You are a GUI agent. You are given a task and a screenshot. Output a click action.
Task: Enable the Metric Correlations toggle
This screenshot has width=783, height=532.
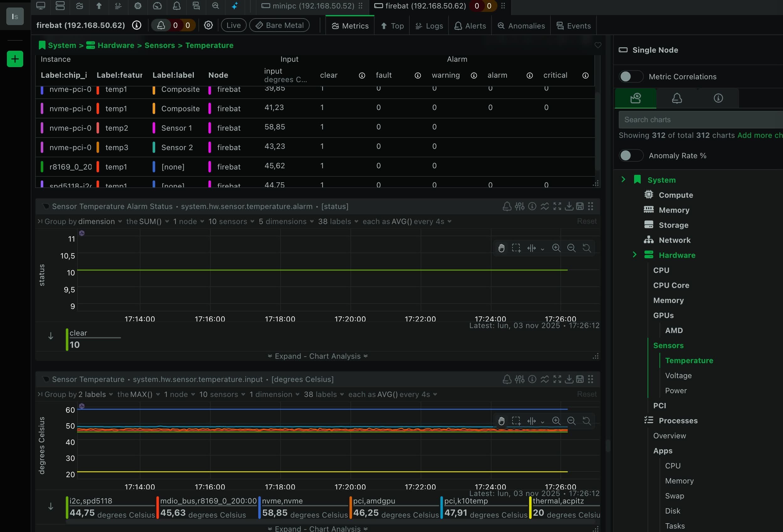point(631,77)
